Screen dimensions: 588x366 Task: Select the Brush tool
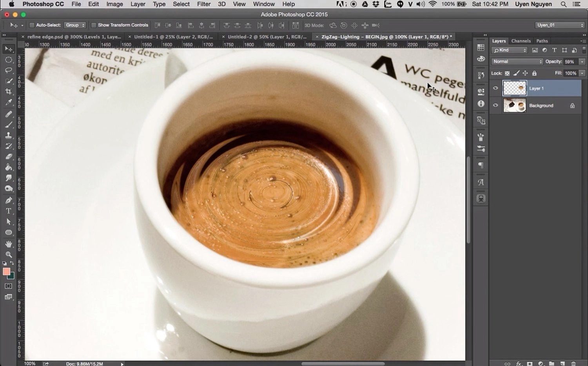[8, 125]
